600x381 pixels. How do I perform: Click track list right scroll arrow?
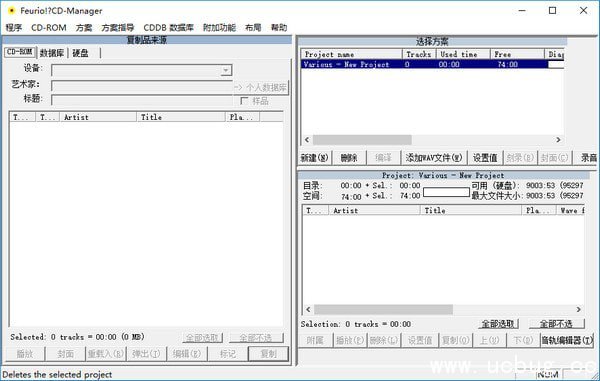point(579,309)
